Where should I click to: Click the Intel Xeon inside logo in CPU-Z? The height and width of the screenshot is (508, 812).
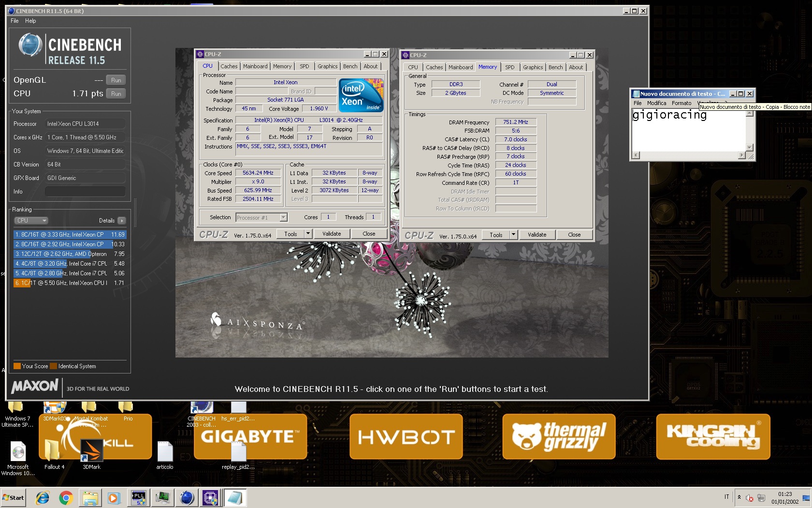(x=362, y=95)
